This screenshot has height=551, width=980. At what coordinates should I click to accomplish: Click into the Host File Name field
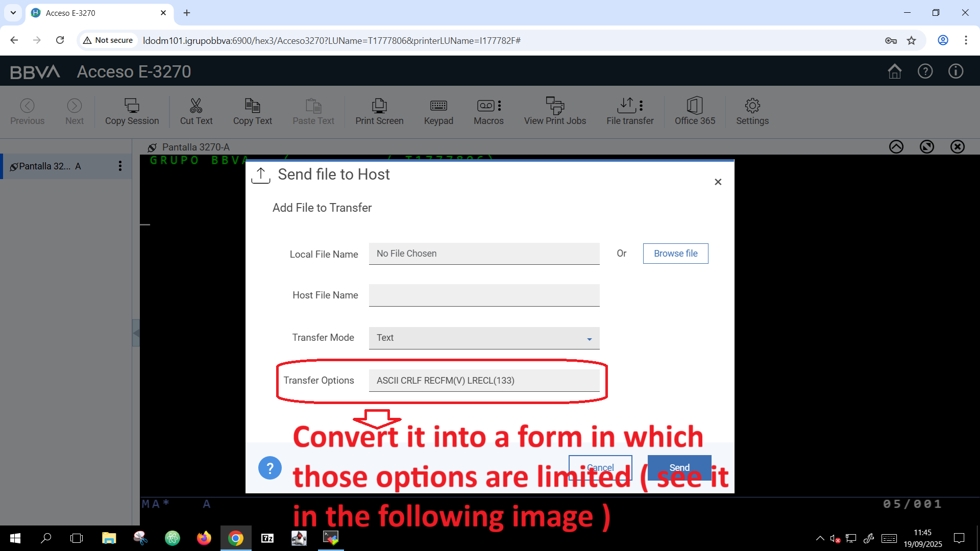484,295
